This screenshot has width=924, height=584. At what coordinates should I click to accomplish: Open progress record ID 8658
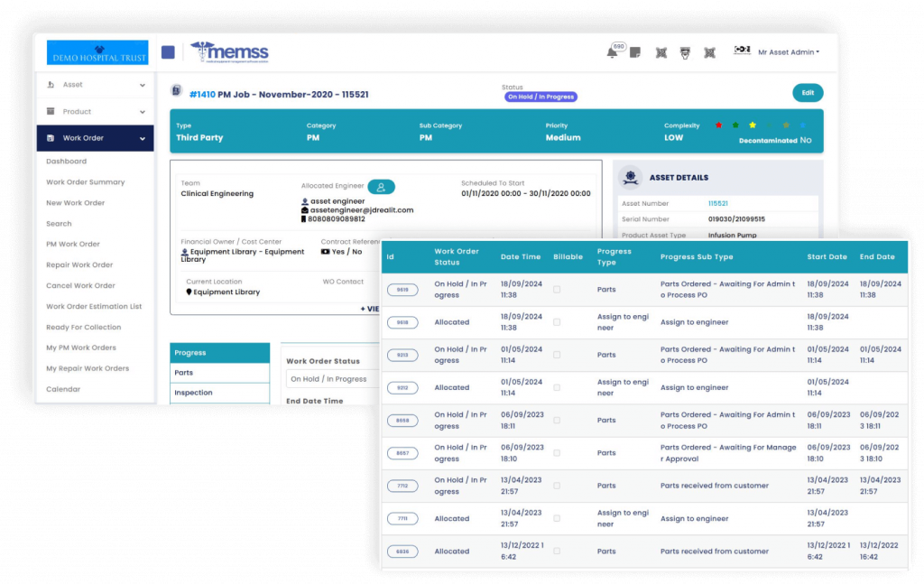click(402, 421)
